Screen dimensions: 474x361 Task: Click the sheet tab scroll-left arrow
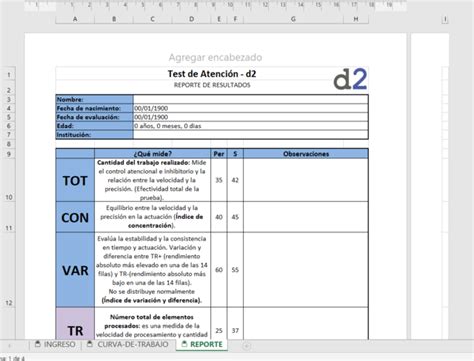coord(9,346)
